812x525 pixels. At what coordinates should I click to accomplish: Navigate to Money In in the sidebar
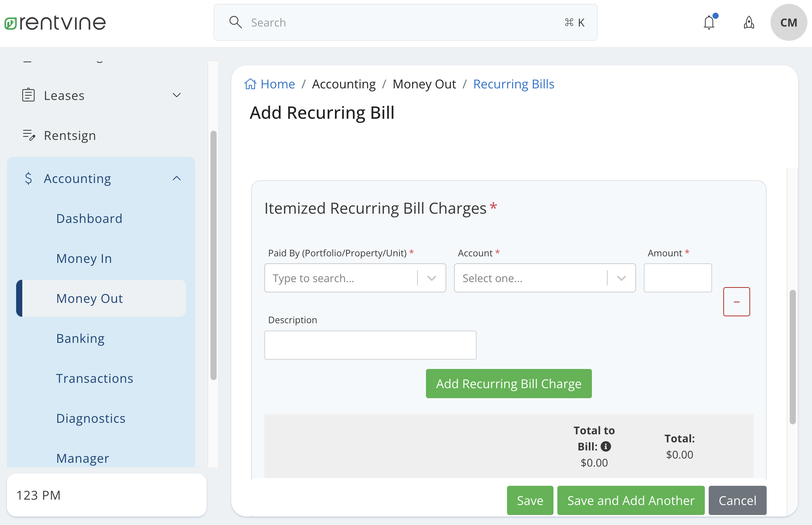click(84, 258)
